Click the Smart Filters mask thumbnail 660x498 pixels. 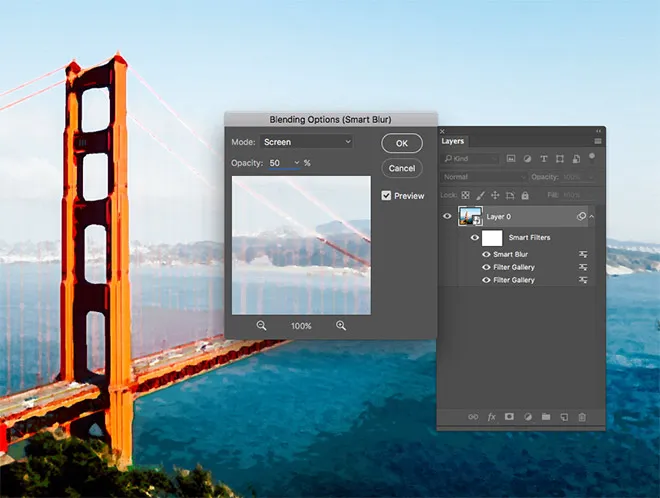[491, 238]
